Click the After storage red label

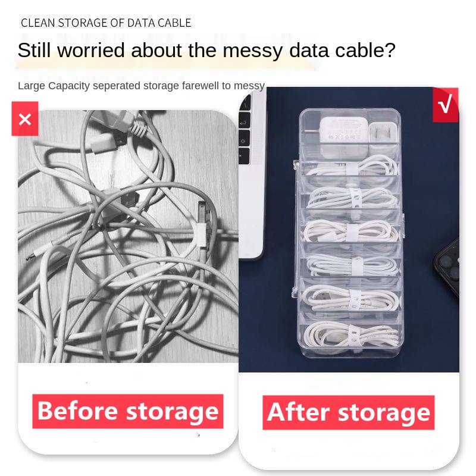(x=349, y=412)
